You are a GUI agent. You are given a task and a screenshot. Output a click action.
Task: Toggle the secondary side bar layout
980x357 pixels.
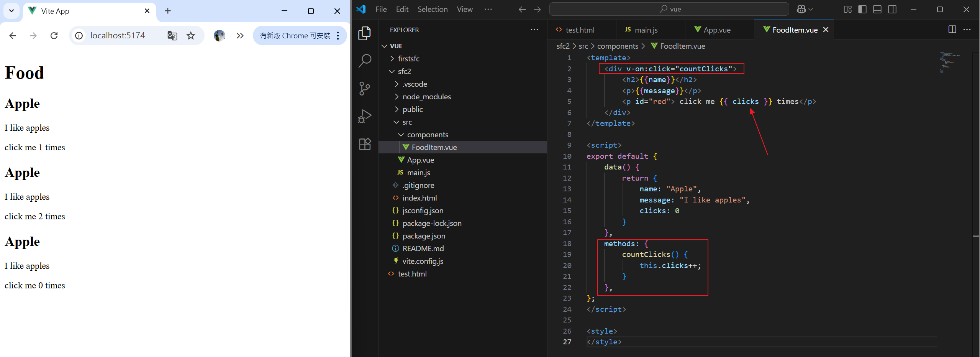click(x=892, y=9)
